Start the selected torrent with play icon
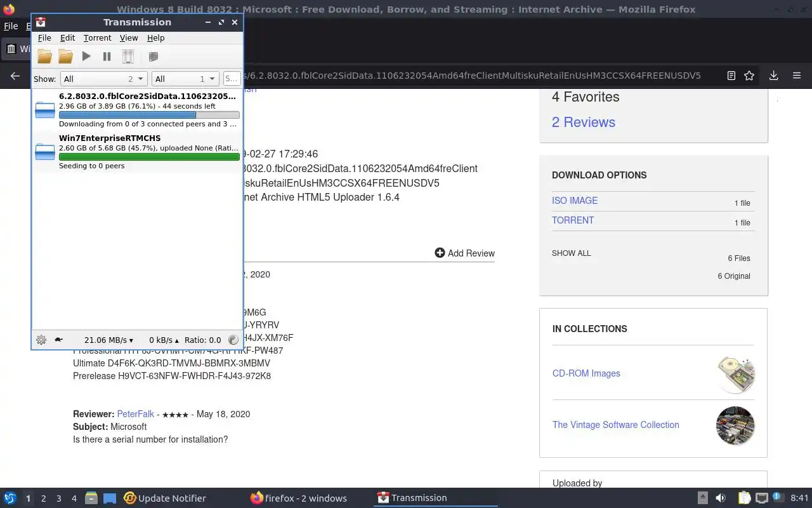 tap(86, 57)
